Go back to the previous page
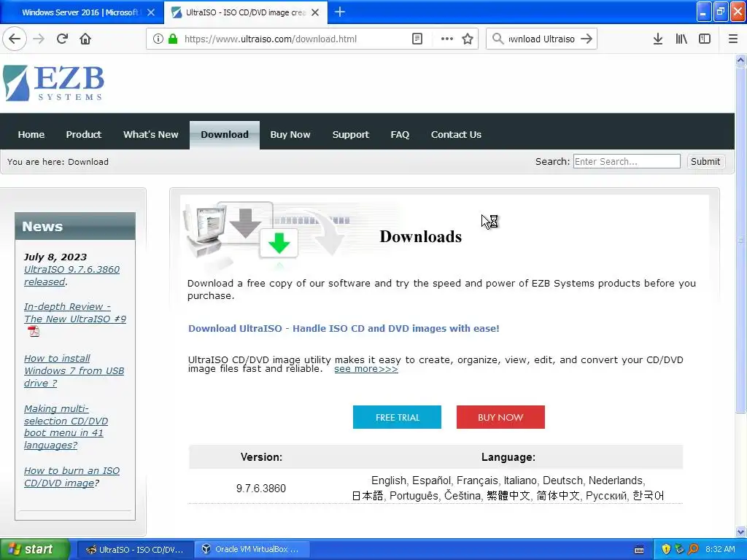This screenshot has height=560, width=747. (15, 39)
